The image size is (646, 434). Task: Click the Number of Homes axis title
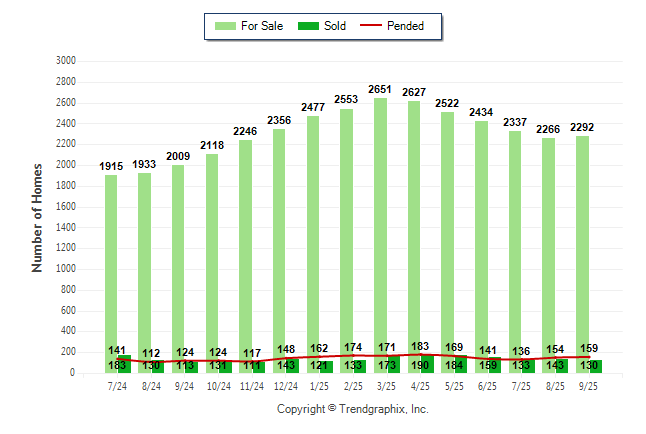(x=38, y=217)
